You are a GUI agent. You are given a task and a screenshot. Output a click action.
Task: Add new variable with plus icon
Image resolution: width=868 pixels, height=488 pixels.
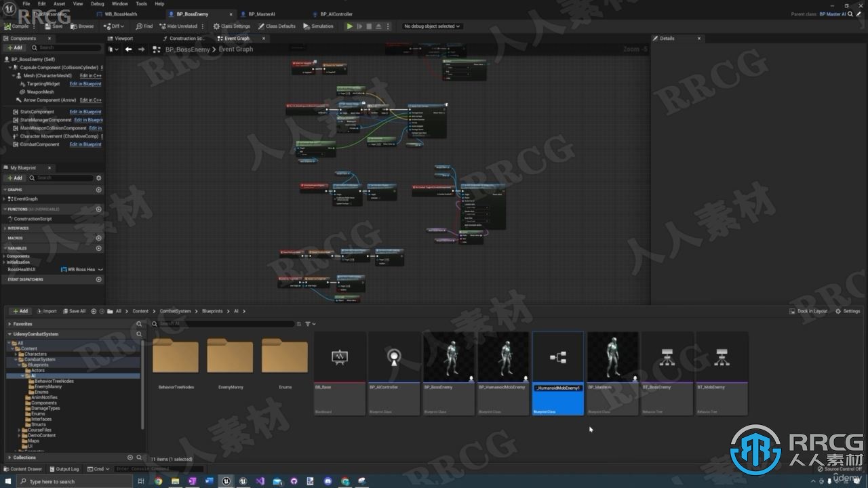click(98, 248)
